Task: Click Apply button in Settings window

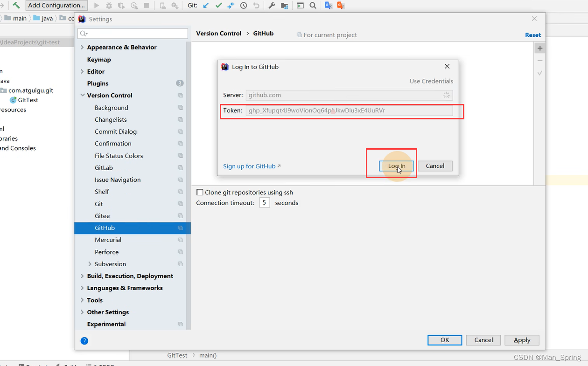Action: coord(522,340)
